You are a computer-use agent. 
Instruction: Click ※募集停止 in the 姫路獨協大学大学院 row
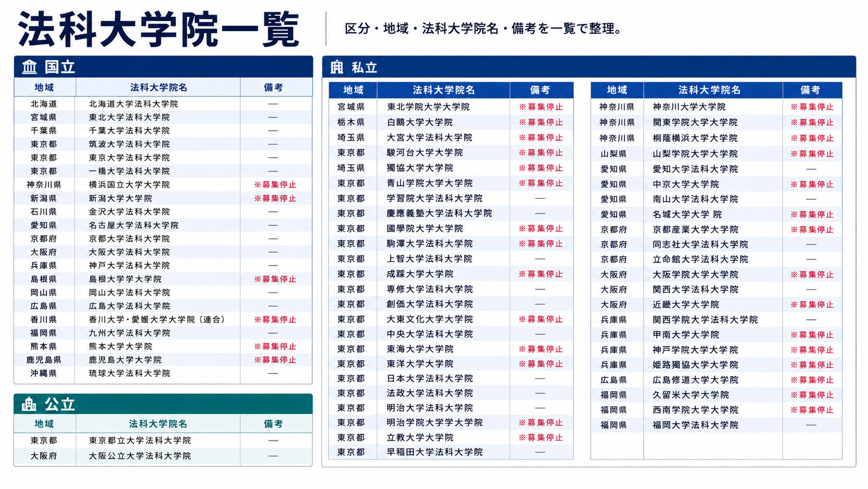pyautogui.click(x=812, y=365)
